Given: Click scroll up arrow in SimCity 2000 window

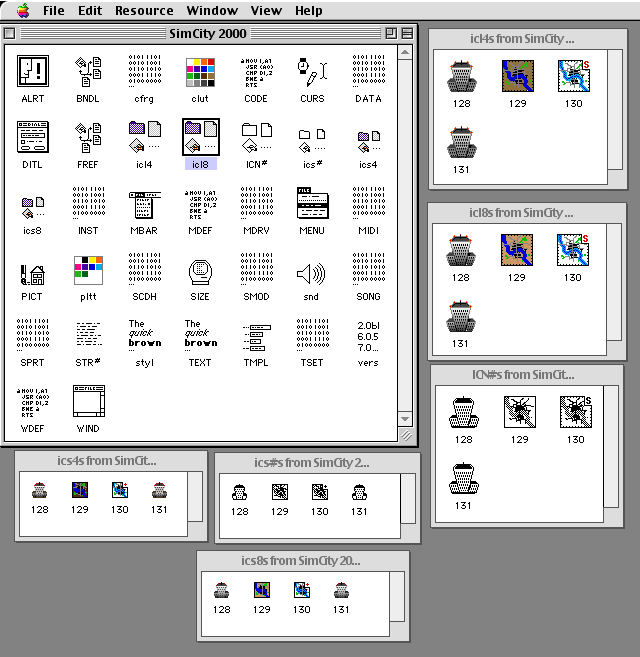Looking at the screenshot, I should point(405,52).
